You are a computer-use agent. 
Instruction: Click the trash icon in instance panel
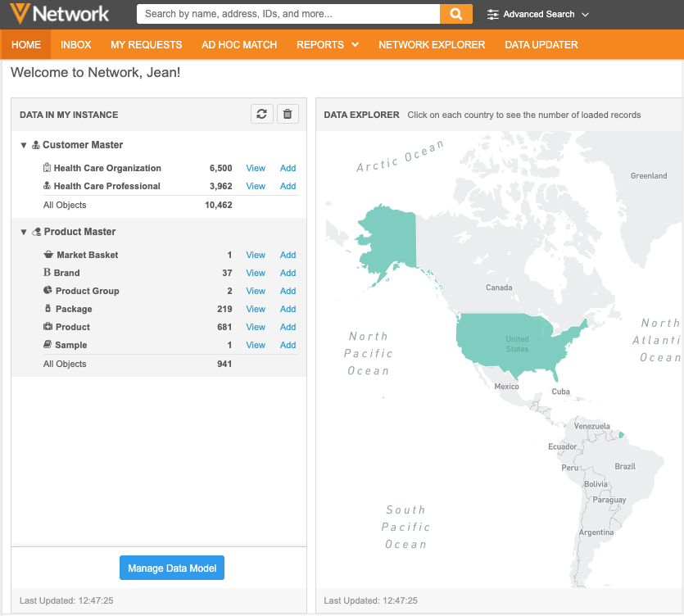(288, 115)
